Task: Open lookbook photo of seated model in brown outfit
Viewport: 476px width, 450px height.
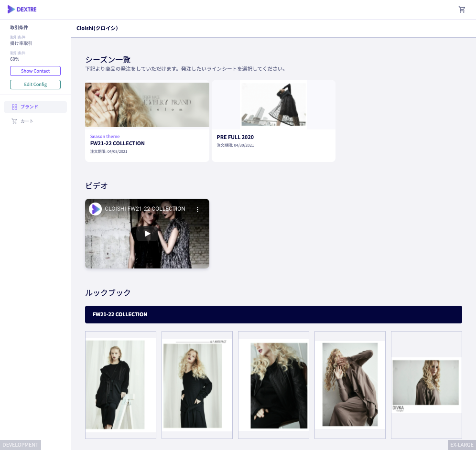Action: pyautogui.click(x=350, y=385)
